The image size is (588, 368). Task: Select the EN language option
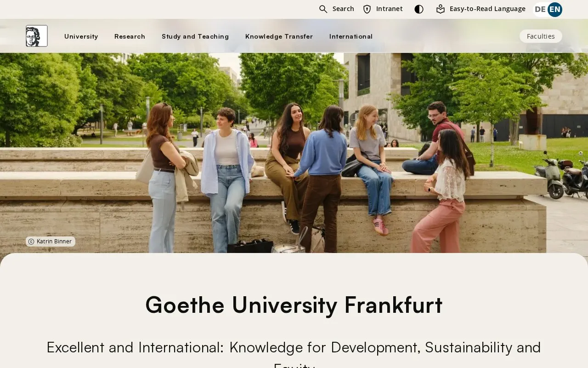pos(555,9)
